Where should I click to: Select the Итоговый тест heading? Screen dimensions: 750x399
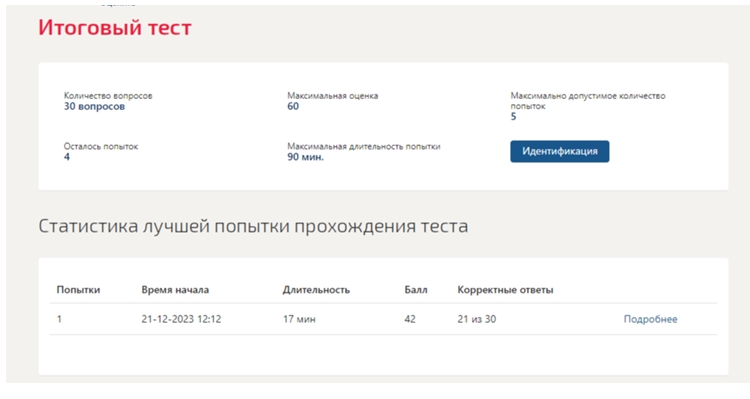click(x=115, y=27)
